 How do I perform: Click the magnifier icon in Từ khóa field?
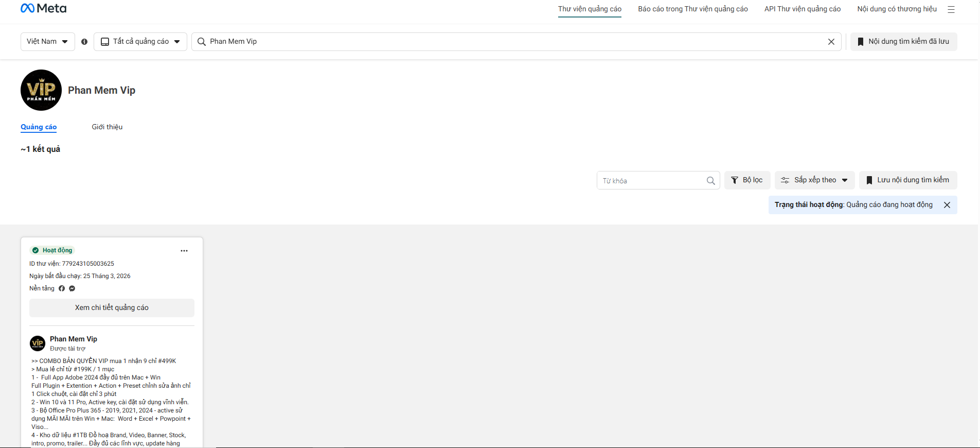tap(710, 181)
